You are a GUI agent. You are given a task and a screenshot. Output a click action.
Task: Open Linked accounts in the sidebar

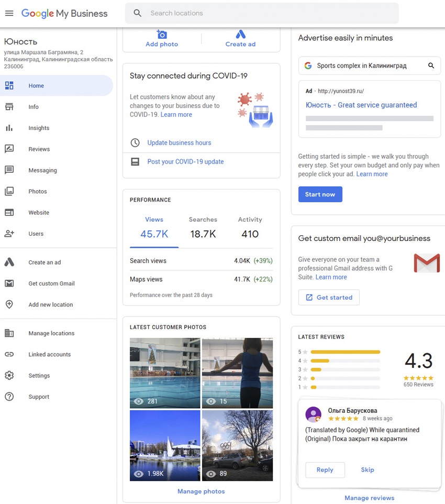[57, 354]
